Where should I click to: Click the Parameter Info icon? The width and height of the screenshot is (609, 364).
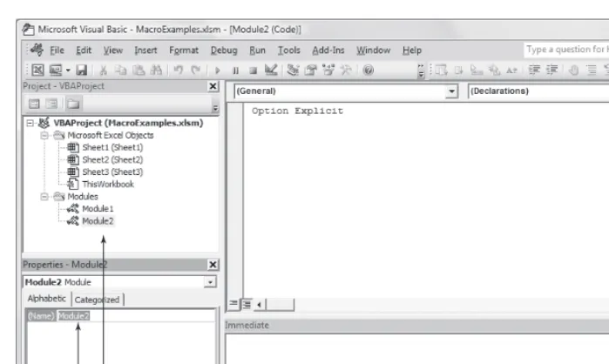pos(494,71)
